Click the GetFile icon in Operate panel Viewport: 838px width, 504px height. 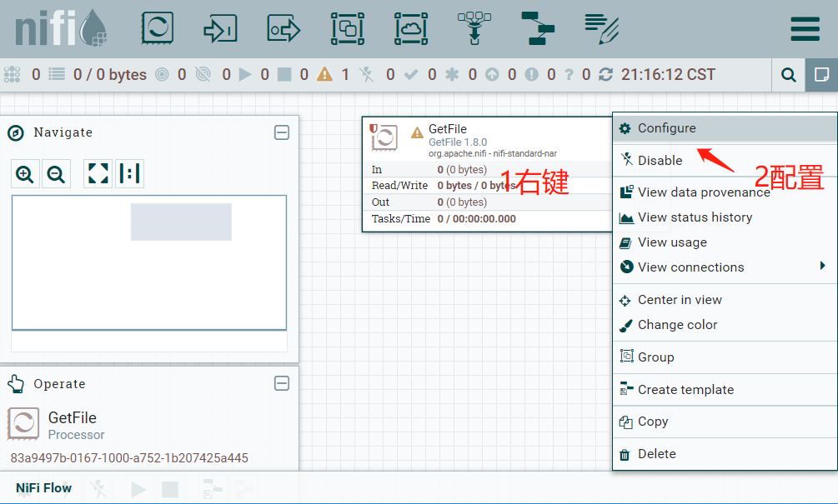(23, 424)
